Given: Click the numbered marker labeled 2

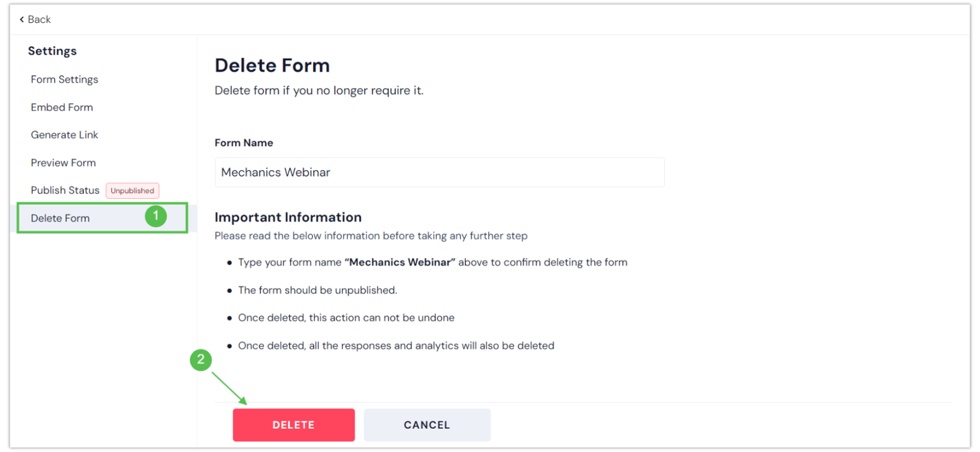Looking at the screenshot, I should coord(201,360).
